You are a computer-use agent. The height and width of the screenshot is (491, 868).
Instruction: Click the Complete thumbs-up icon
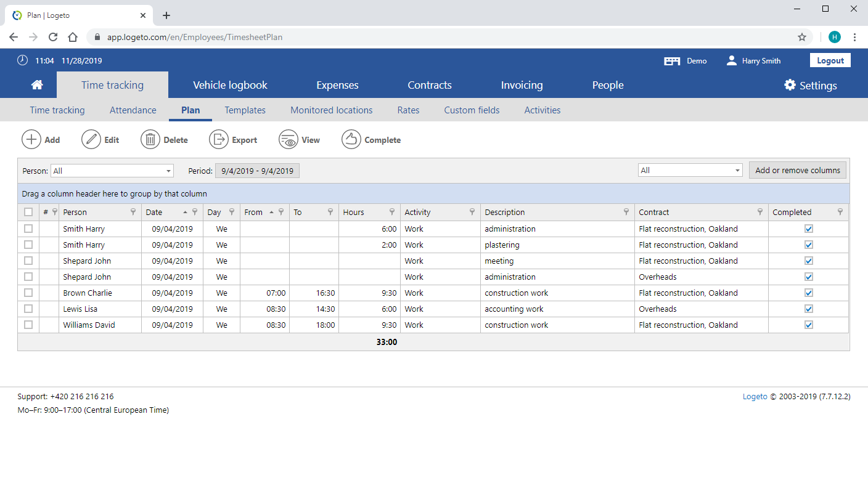[351, 140]
